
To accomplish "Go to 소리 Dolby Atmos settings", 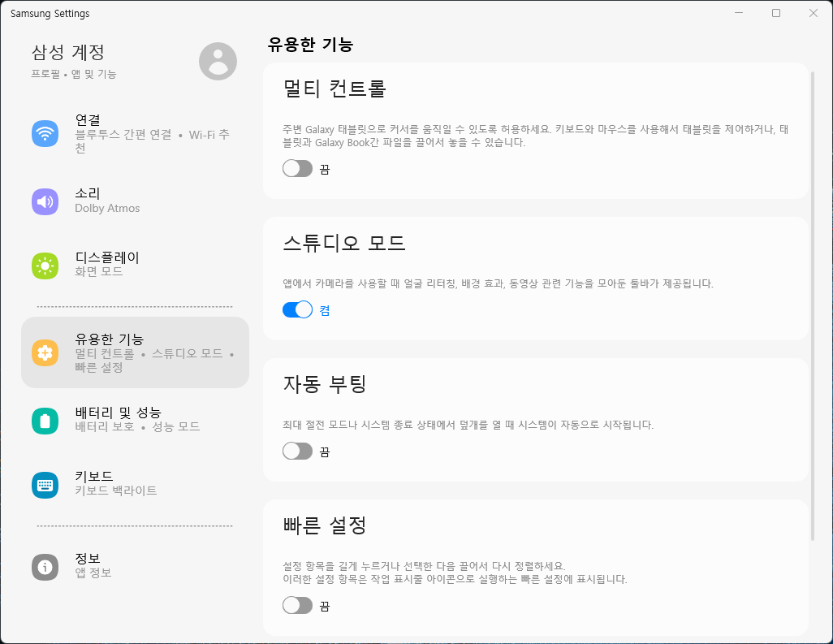I will (107, 208).
